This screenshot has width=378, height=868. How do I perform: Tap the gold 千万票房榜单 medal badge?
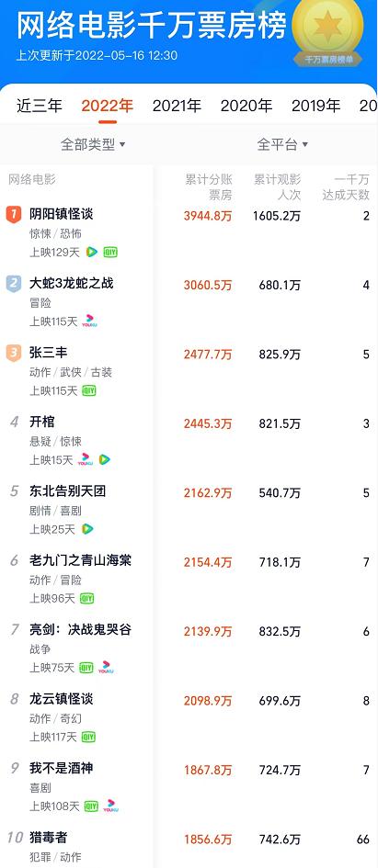click(327, 31)
